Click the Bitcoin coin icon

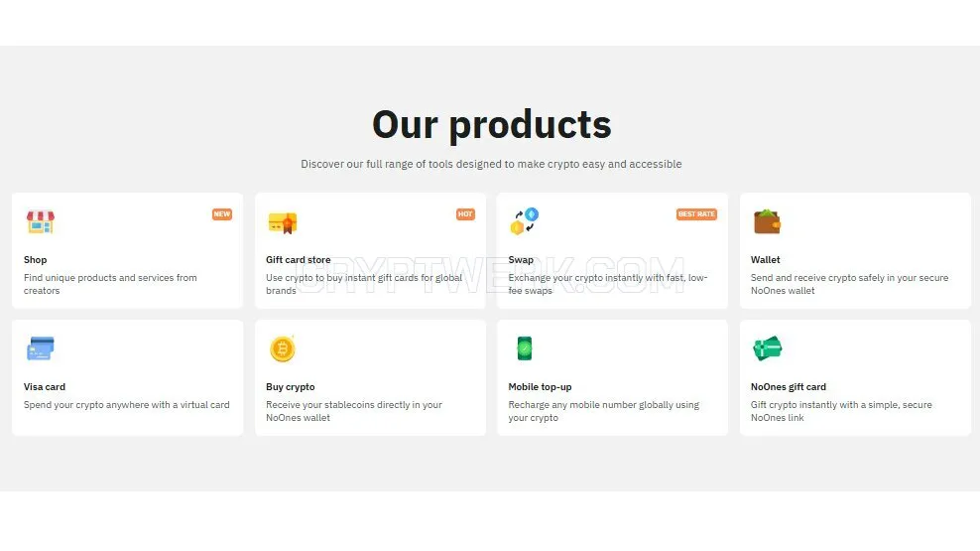(283, 348)
